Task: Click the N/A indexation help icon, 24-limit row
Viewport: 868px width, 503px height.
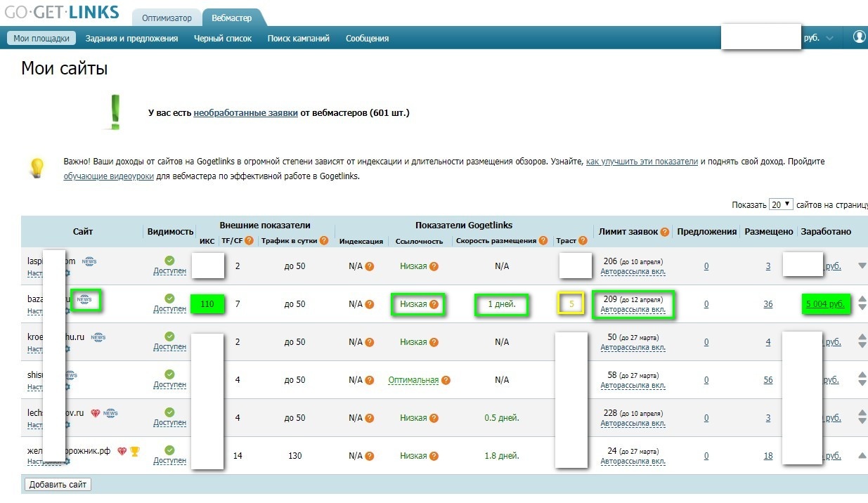Action: tap(370, 457)
